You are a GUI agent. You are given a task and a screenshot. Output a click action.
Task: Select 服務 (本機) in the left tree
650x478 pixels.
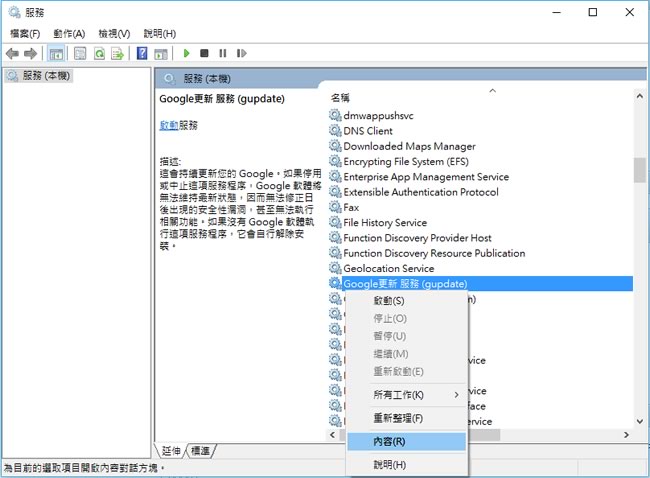(39, 76)
